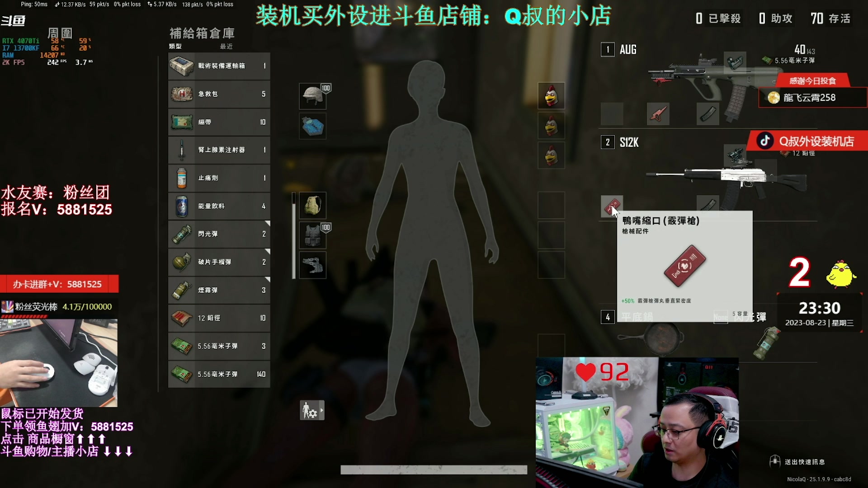Select the equipped vest slot
868x488 pixels.
coord(312,235)
